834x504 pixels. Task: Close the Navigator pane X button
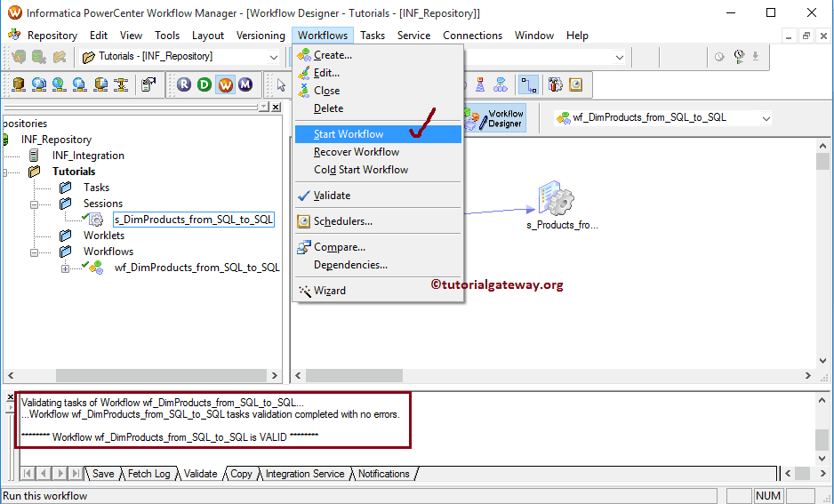coord(276,108)
